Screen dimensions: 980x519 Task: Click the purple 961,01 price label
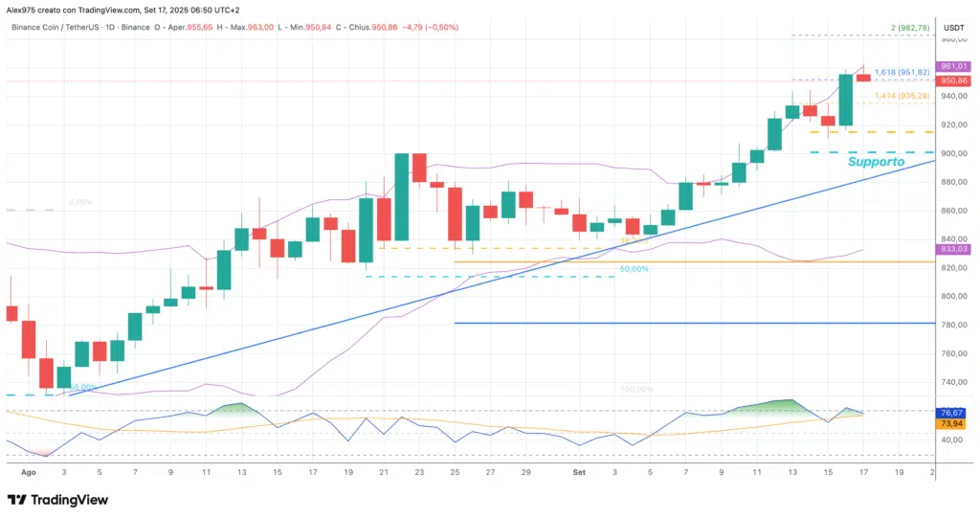(953, 66)
